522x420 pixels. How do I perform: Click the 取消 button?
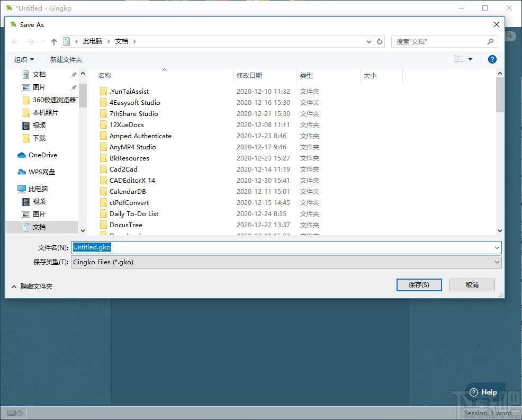pyautogui.click(x=472, y=285)
